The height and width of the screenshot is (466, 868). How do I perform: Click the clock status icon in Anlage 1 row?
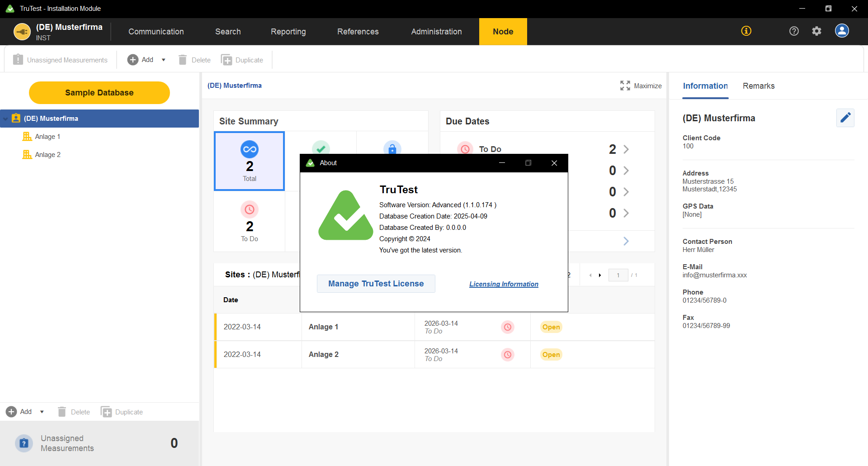tap(508, 327)
